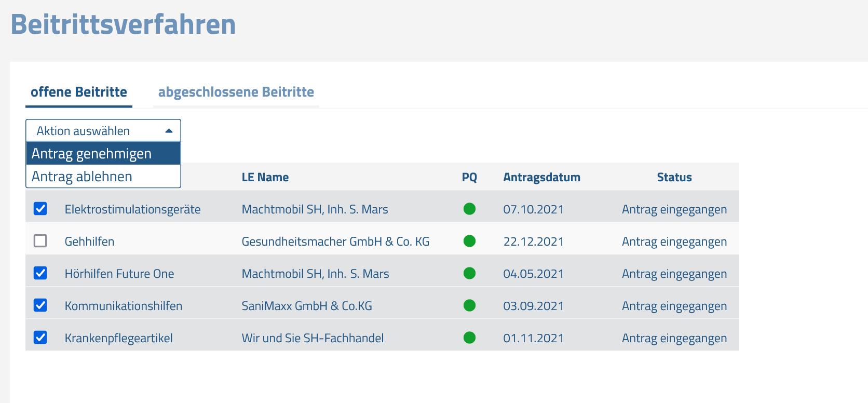Click the SaniMaxx GmbH & Co.KG name
Image resolution: width=868 pixels, height=403 pixels.
tap(307, 306)
